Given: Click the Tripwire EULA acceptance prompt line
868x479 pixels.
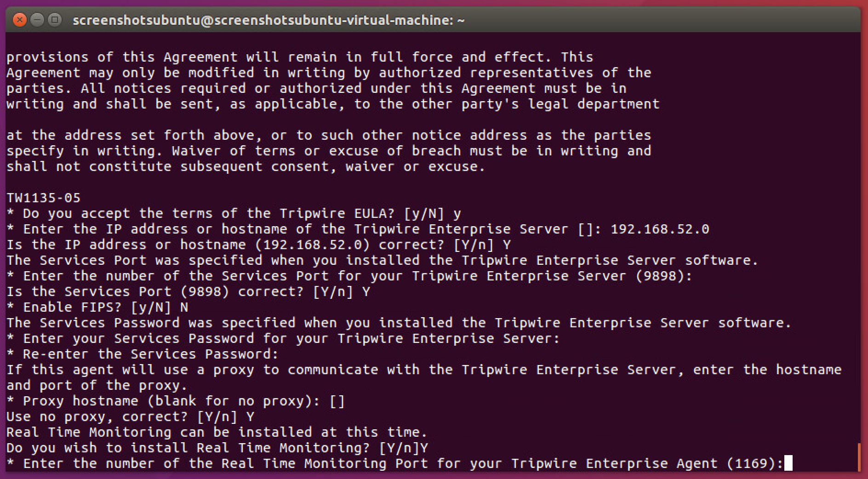Looking at the screenshot, I should [234, 214].
